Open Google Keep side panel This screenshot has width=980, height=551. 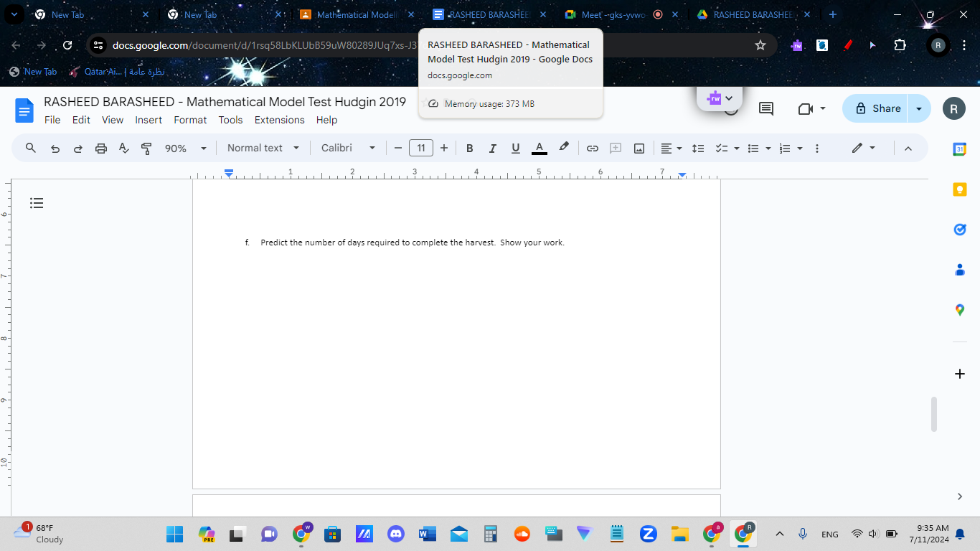(x=960, y=189)
